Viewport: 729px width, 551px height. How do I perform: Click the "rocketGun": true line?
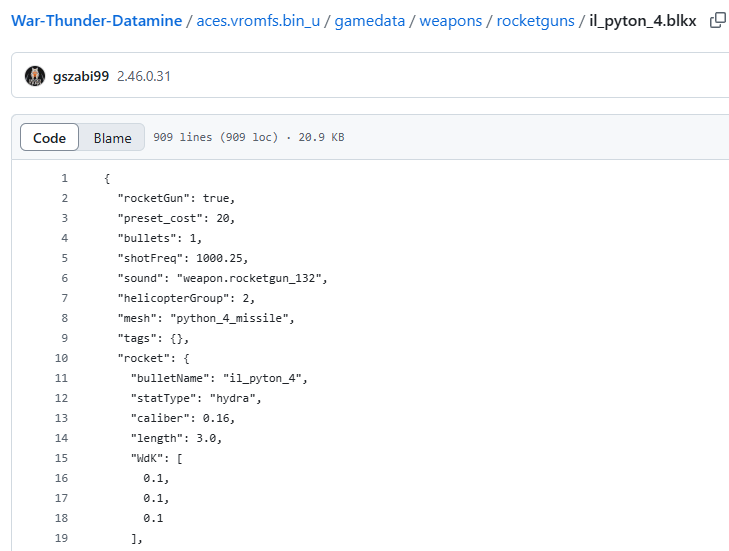[x=176, y=198]
